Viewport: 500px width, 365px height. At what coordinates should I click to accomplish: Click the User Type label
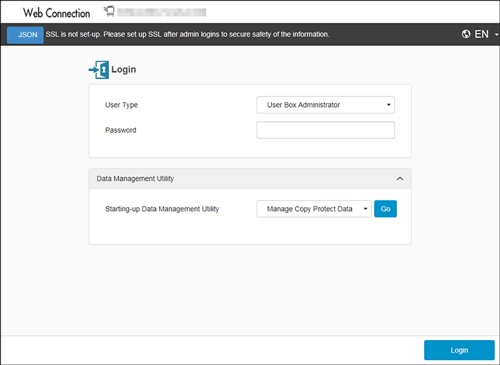coord(121,105)
